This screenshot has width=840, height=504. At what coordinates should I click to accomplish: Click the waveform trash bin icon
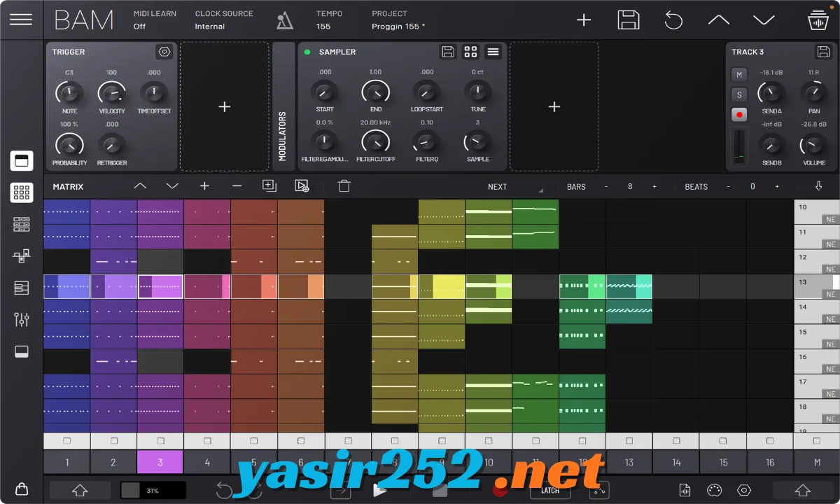(818, 20)
